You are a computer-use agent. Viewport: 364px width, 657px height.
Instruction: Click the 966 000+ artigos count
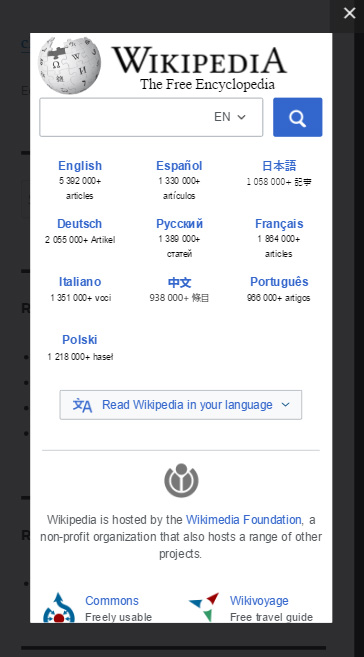click(279, 298)
